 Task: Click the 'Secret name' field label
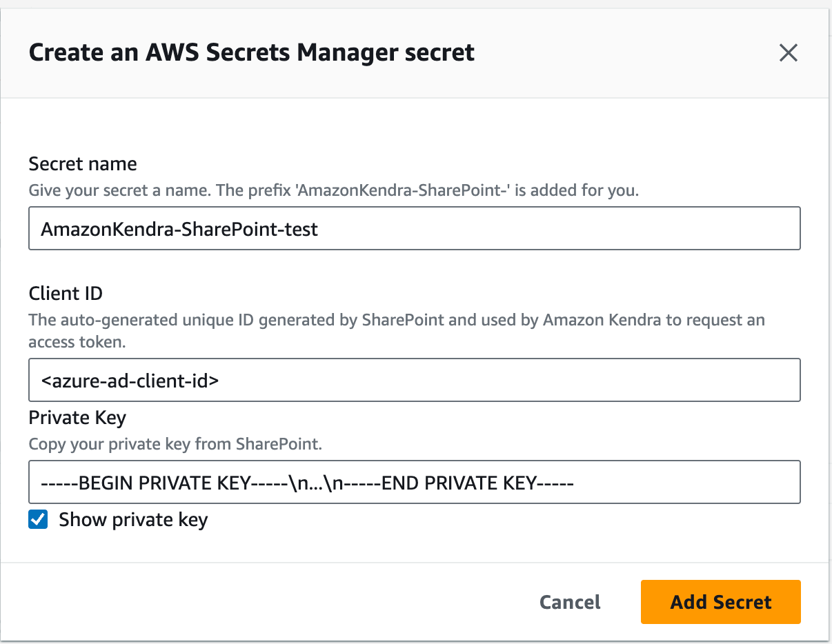[83, 164]
